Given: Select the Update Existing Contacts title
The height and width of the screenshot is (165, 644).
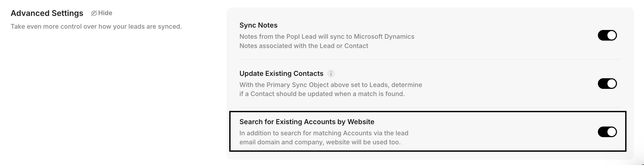Looking at the screenshot, I should (281, 73).
